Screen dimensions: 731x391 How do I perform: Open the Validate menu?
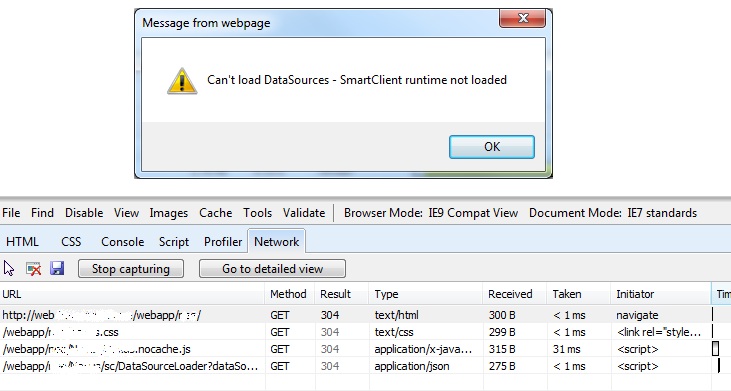pos(304,213)
